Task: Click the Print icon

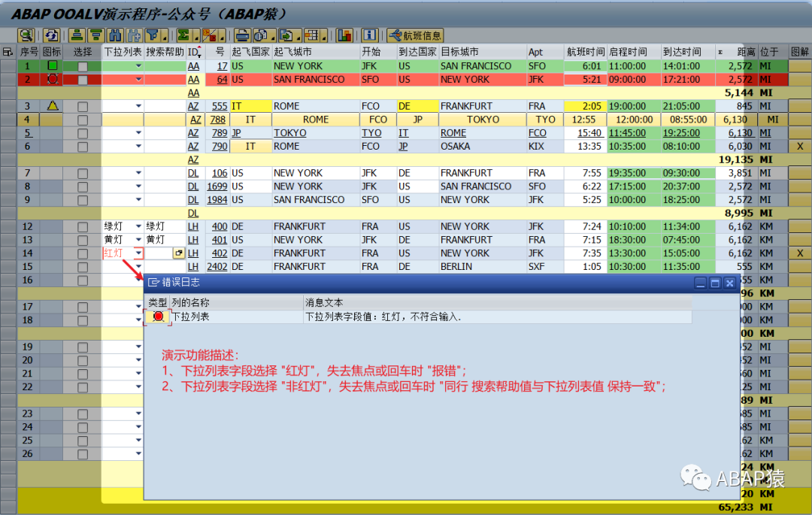Action: click(x=242, y=35)
